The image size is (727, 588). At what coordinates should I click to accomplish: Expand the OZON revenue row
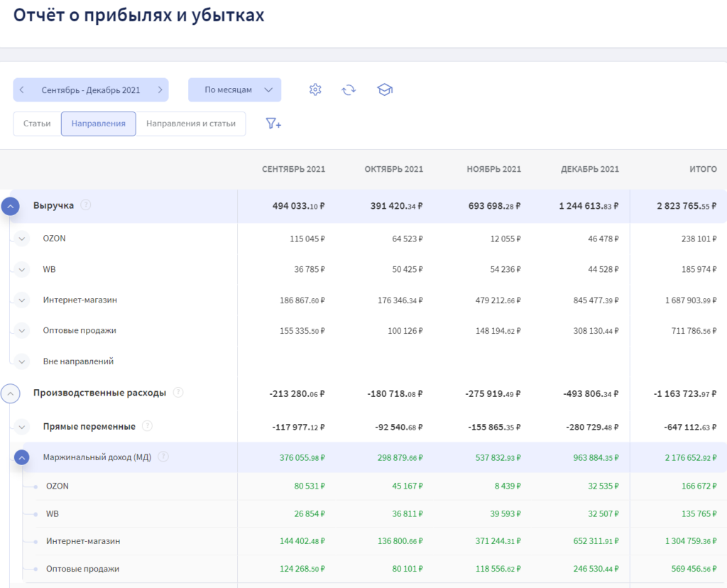tap(21, 239)
